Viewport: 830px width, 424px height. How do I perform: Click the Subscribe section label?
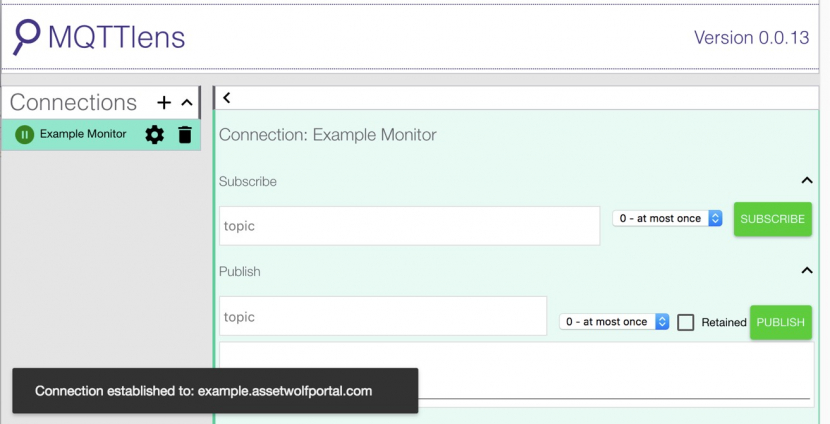248,181
